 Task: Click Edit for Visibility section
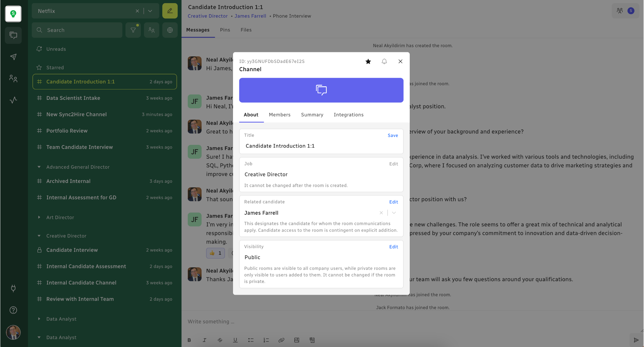tap(393, 247)
